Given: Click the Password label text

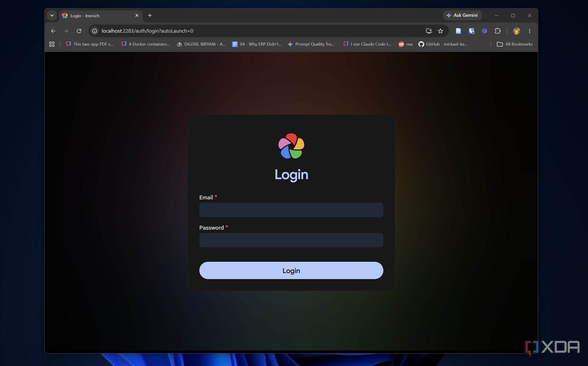Looking at the screenshot, I should [x=211, y=228].
